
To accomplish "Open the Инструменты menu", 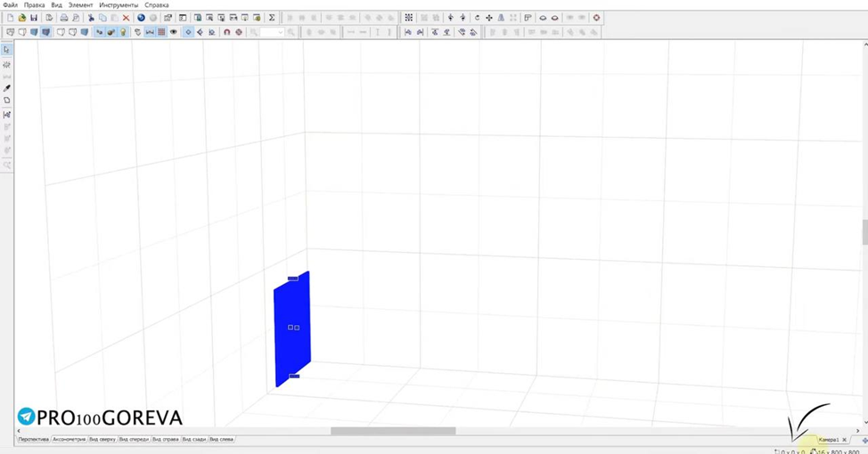I will pos(119,5).
